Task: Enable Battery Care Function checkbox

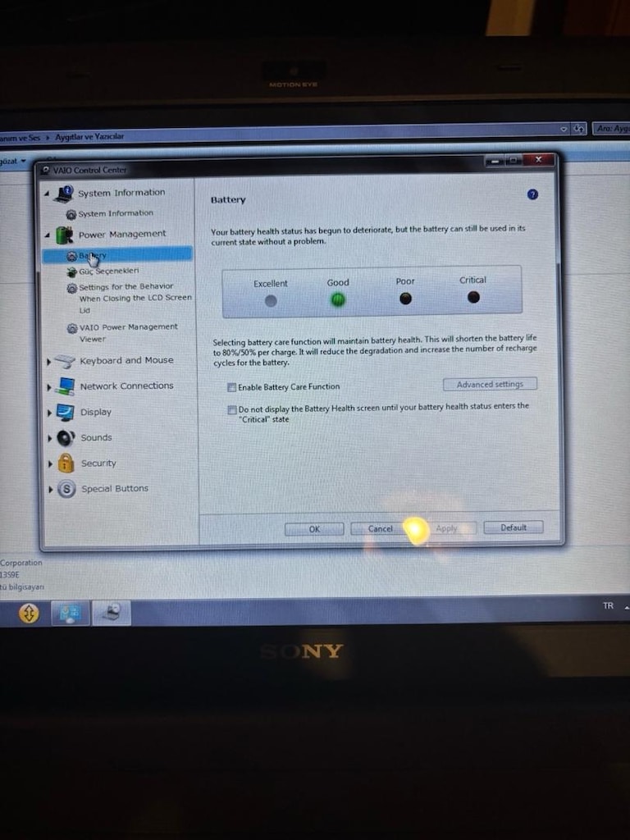Action: pos(232,387)
